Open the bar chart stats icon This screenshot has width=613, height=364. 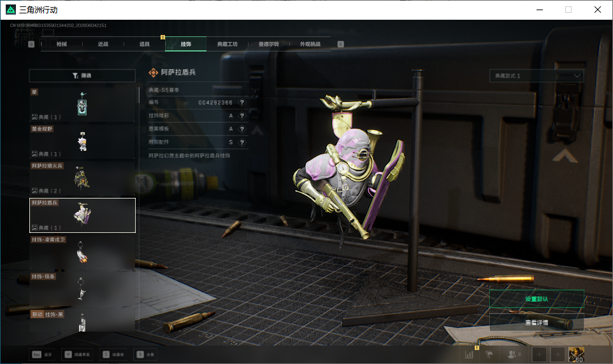point(469,354)
